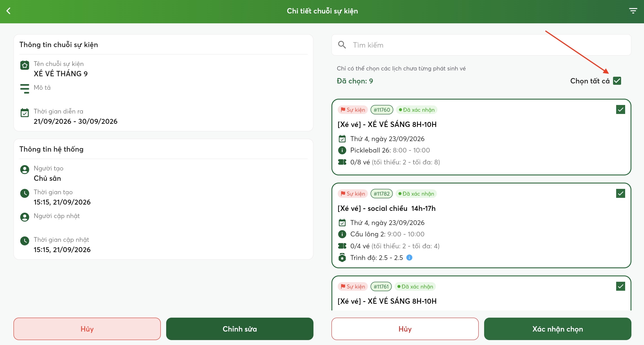Click the "Đã chọn: 9" counter text
The image size is (644, 345).
coord(355,81)
